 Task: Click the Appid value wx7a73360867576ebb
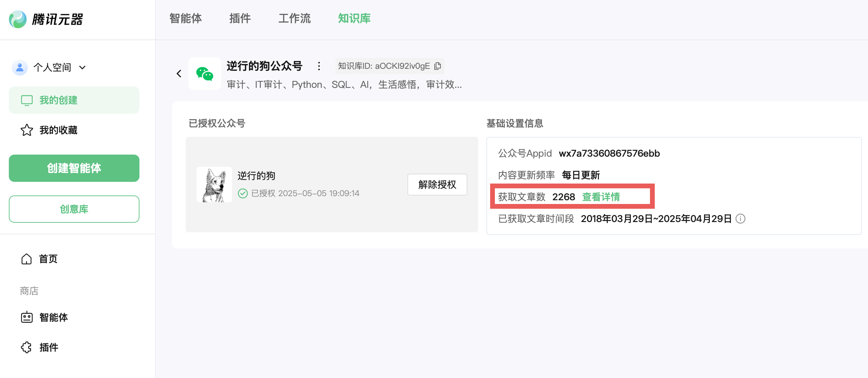[609, 154]
